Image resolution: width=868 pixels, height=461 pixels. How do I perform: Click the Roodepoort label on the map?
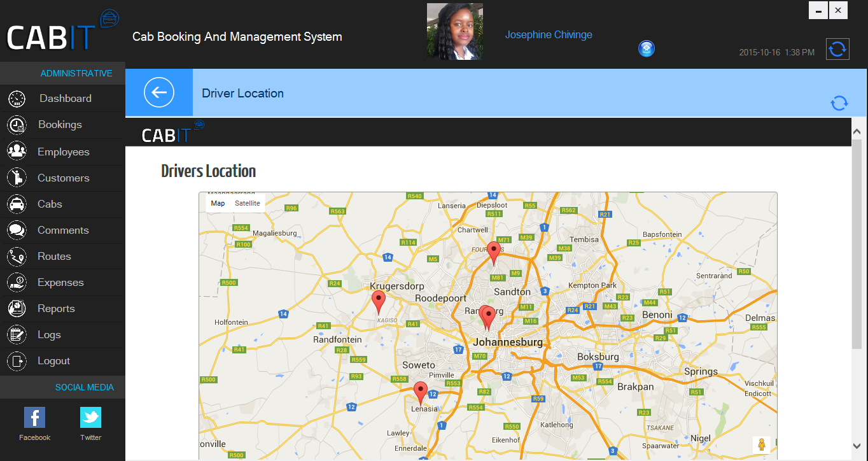coord(440,298)
